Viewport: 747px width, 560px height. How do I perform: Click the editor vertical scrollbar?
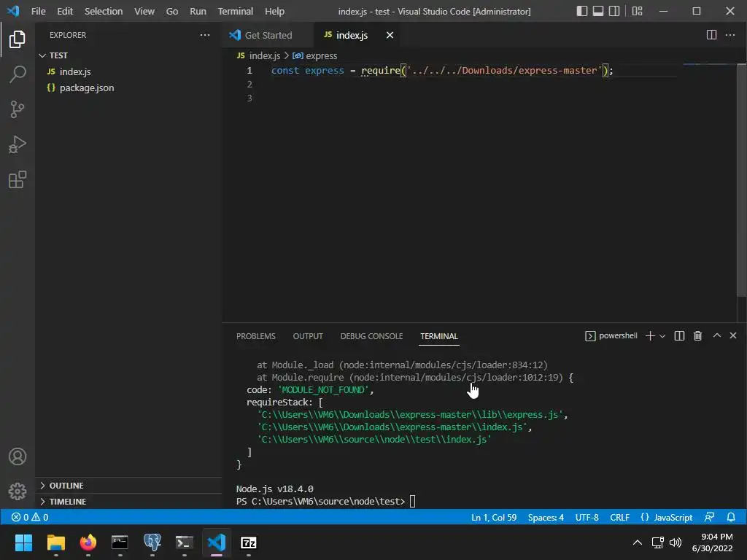[x=741, y=181]
